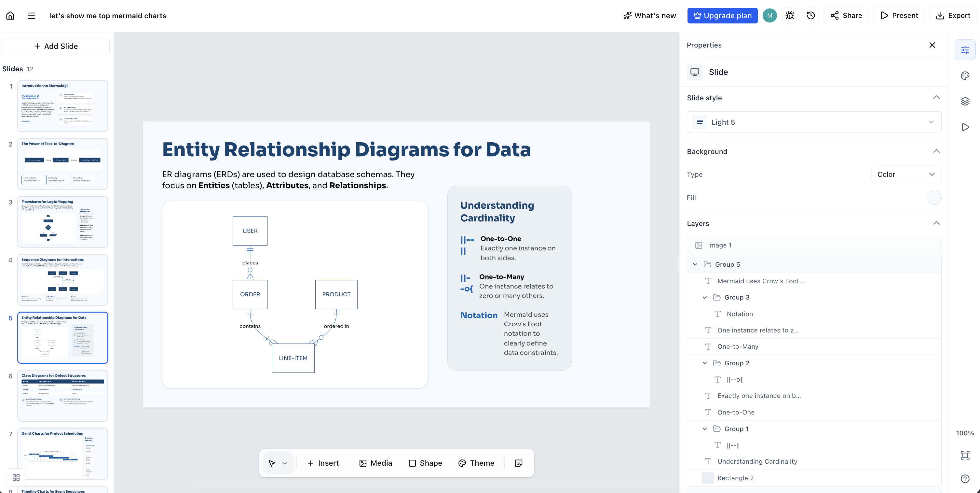Select slide 1 Introduction to Mermaid.js thumbnail
980x493 pixels.
pyautogui.click(x=63, y=106)
